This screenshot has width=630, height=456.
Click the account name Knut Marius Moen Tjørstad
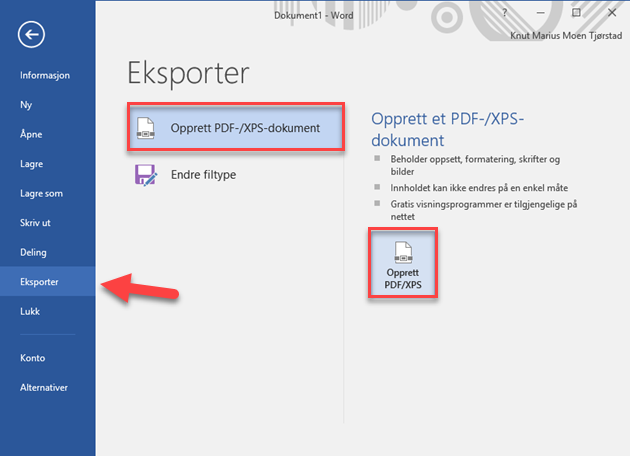pos(563,35)
